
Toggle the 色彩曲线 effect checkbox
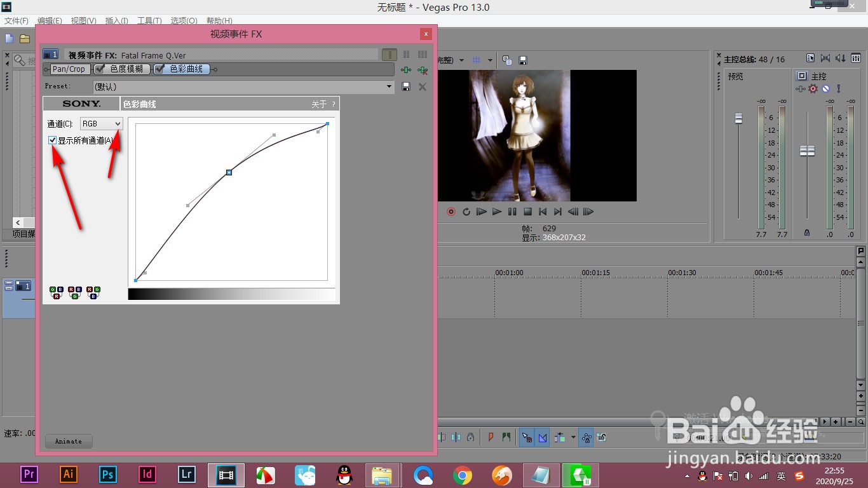pyautogui.click(x=159, y=69)
